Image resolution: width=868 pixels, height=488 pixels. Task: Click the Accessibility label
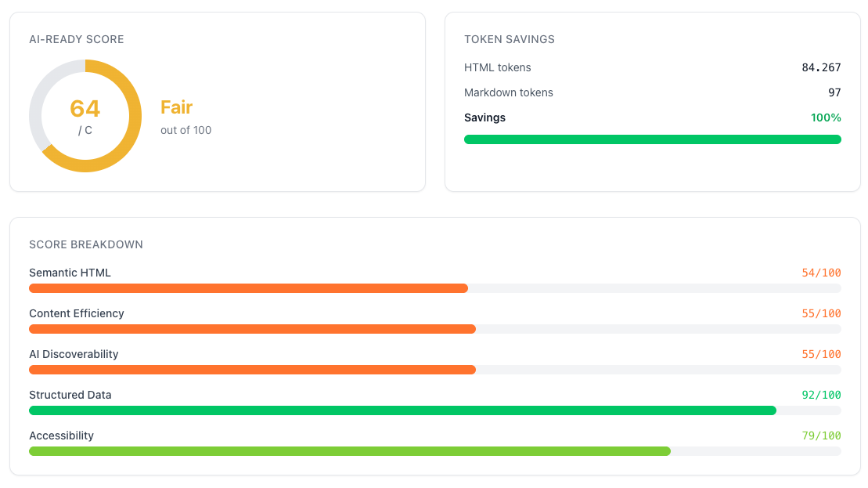pos(62,436)
